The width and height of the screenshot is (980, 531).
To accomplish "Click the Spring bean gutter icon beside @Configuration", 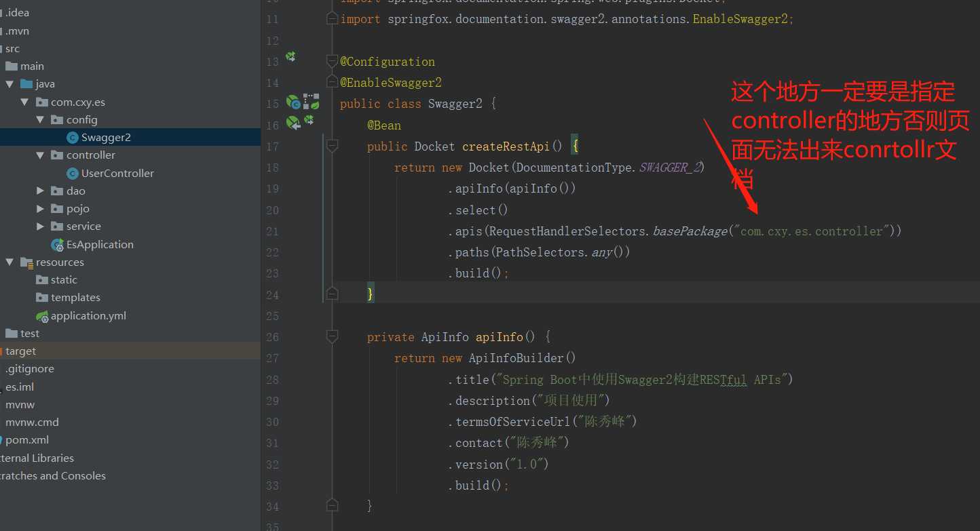I will point(290,57).
